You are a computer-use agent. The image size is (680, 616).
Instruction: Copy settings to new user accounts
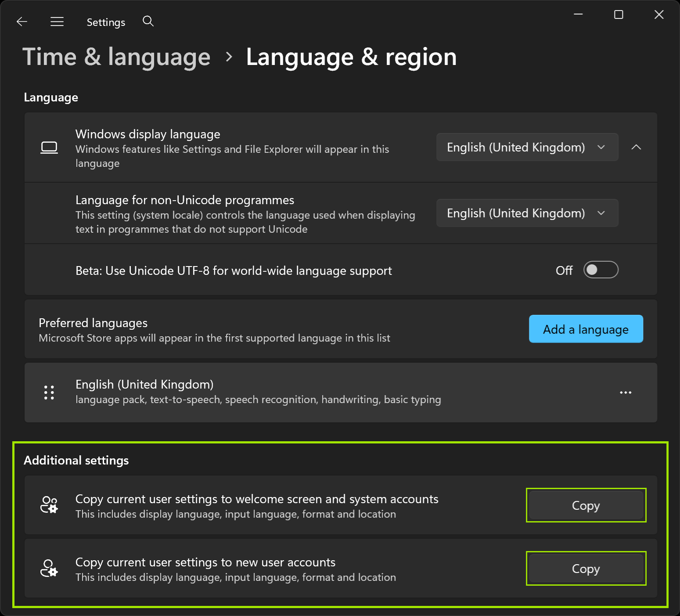click(586, 568)
